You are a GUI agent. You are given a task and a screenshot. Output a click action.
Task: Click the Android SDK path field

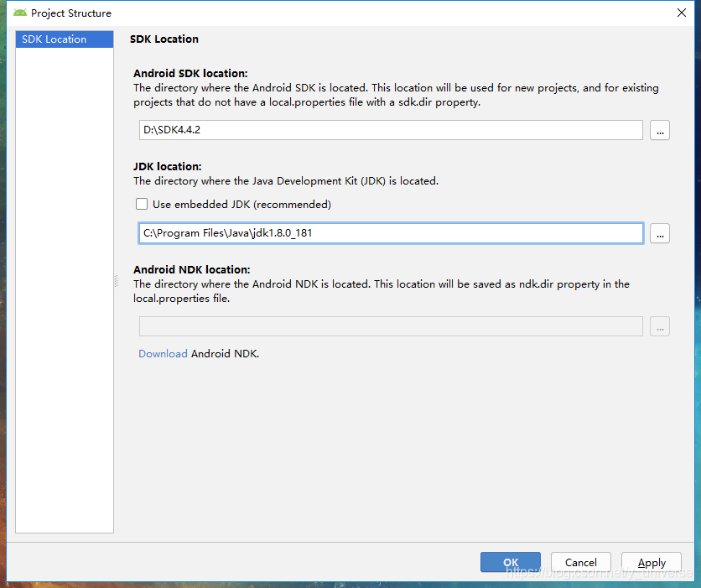(390, 130)
